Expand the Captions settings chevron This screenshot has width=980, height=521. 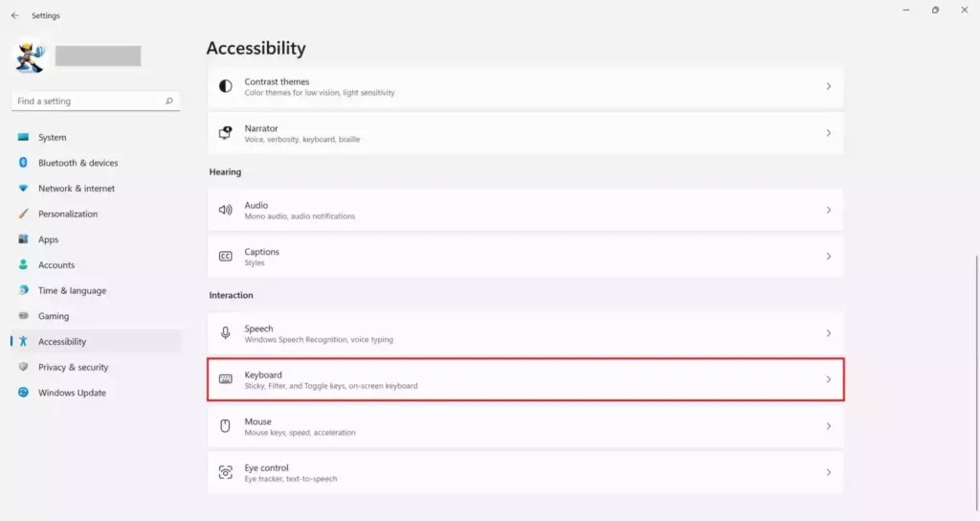829,257
